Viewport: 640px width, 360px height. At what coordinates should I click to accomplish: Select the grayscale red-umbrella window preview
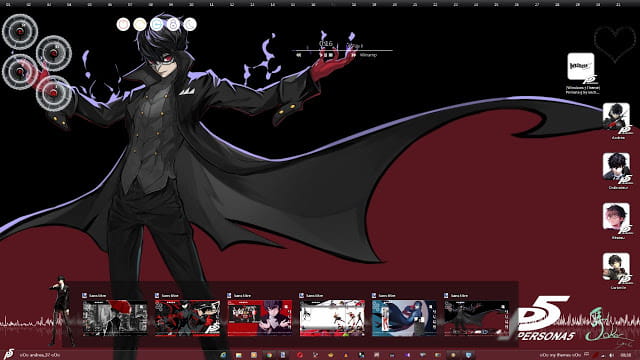(115, 318)
